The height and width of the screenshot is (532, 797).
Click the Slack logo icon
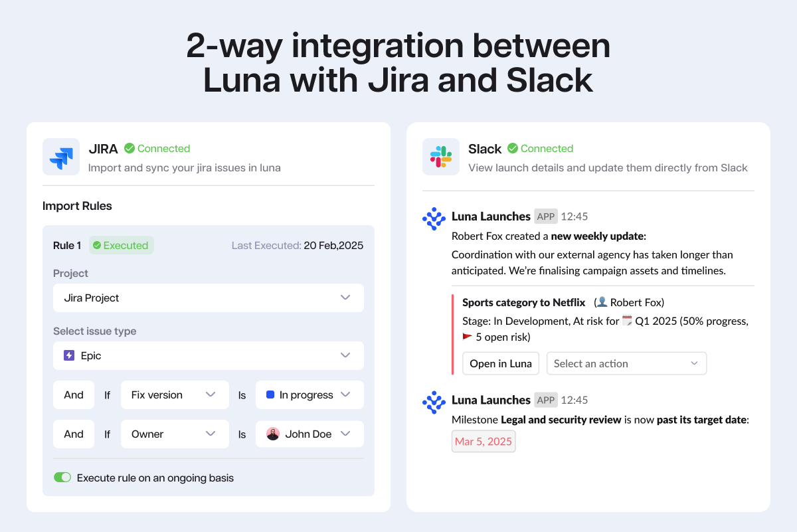coord(441,157)
